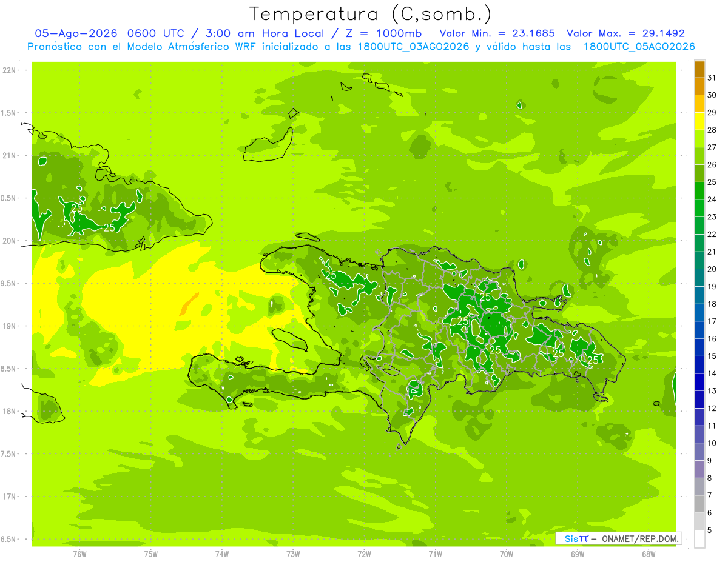
Task: Click the "19N" latitude label
Action: [9, 326]
